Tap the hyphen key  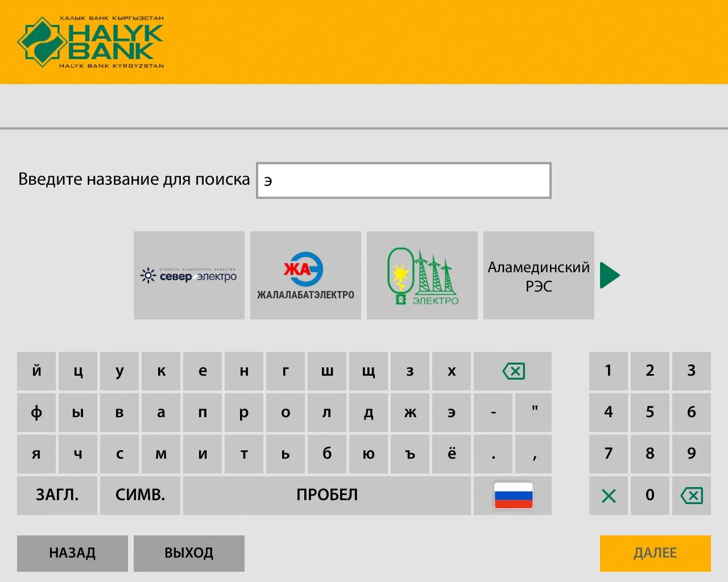pyautogui.click(x=493, y=413)
